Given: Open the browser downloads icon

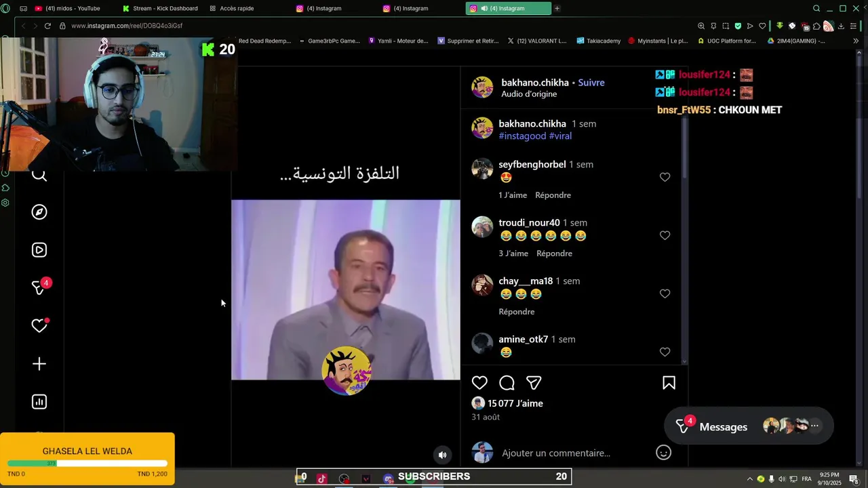Looking at the screenshot, I should click(x=841, y=26).
